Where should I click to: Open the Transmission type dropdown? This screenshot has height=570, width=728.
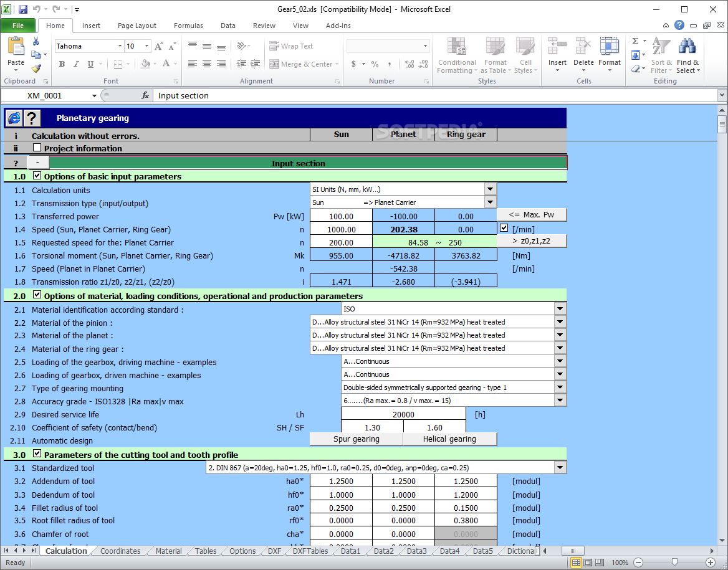[490, 202]
